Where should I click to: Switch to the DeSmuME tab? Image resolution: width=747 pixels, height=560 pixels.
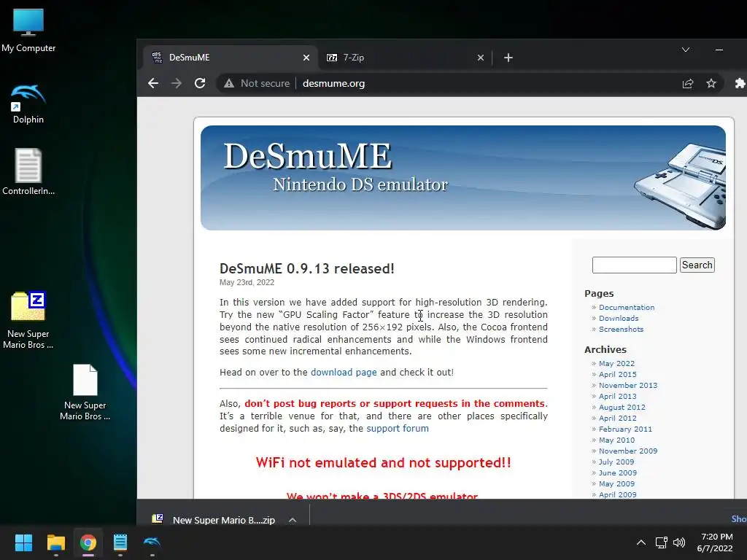tap(230, 58)
